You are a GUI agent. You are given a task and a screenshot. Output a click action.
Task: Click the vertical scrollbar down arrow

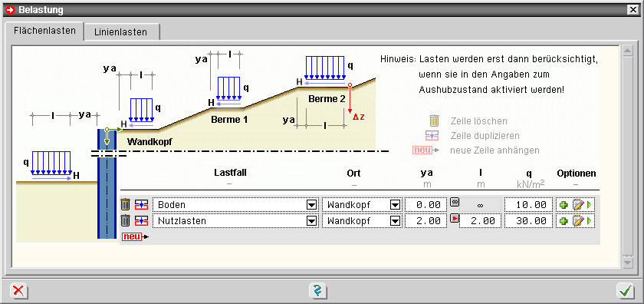(x=628, y=262)
